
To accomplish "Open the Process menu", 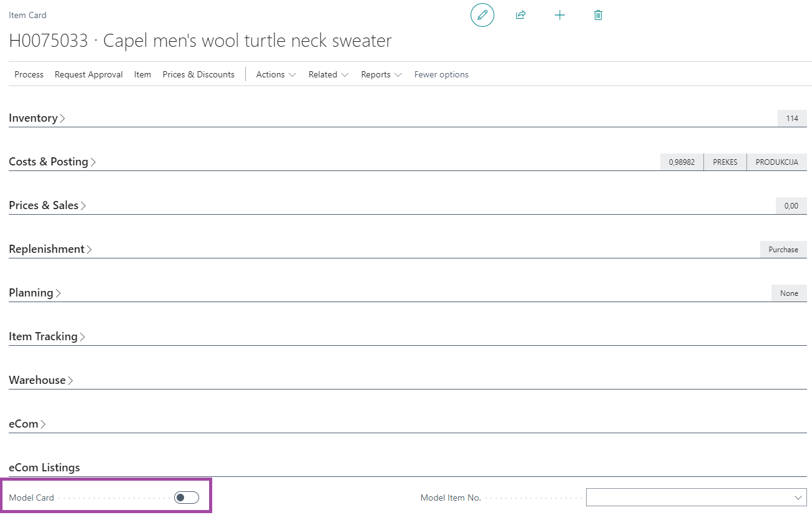I will pos(29,74).
